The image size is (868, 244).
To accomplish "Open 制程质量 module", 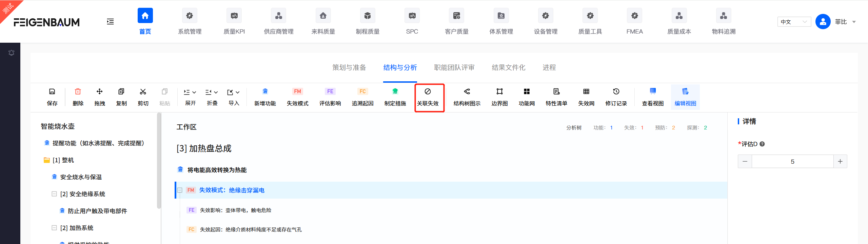I will tap(368, 22).
